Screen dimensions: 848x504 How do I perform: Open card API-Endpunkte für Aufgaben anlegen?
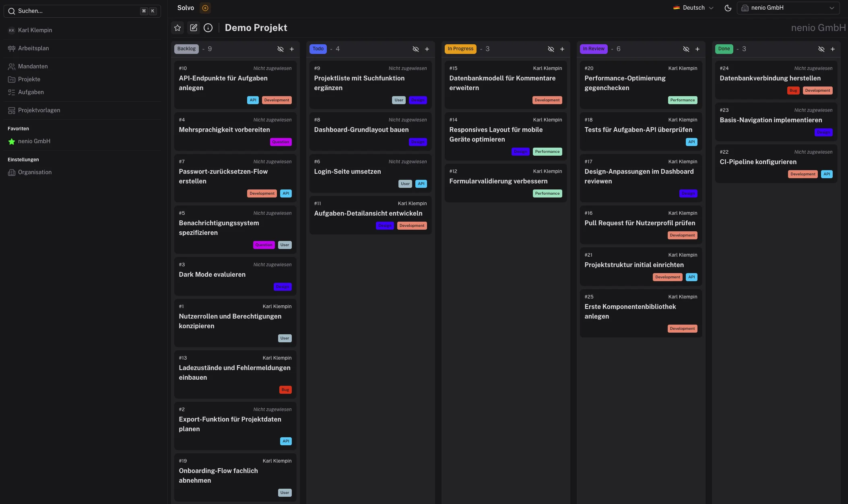(235, 84)
